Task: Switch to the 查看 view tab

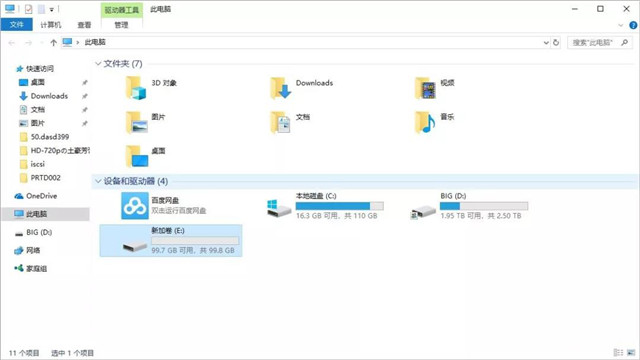Action: point(84,25)
